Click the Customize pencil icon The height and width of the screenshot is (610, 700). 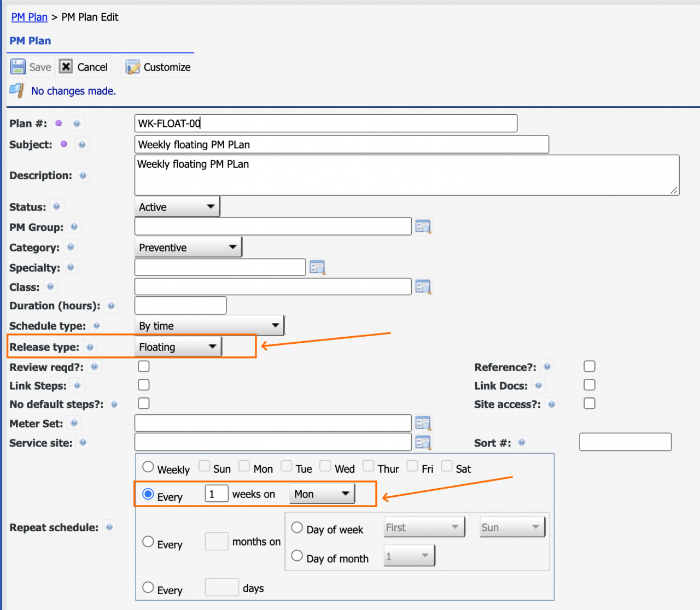pos(133,67)
